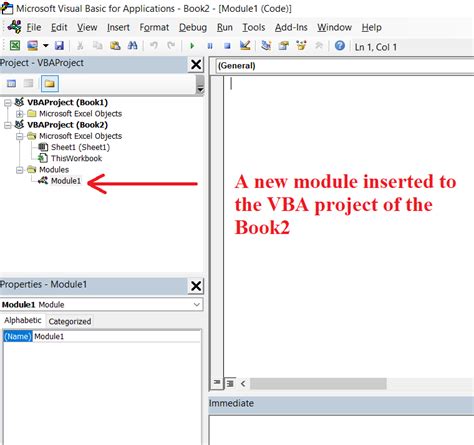
Task: Open Properties Window toolbar icon
Action: point(284,45)
